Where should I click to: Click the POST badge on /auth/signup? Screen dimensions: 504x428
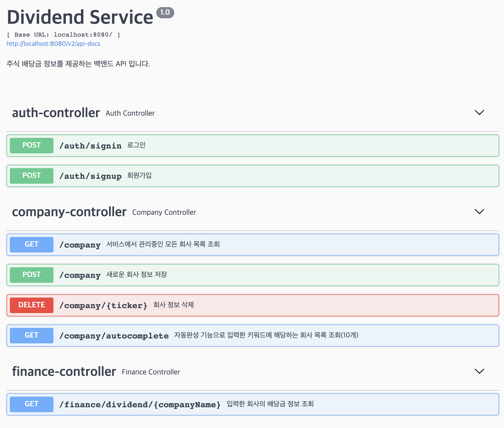coord(31,176)
